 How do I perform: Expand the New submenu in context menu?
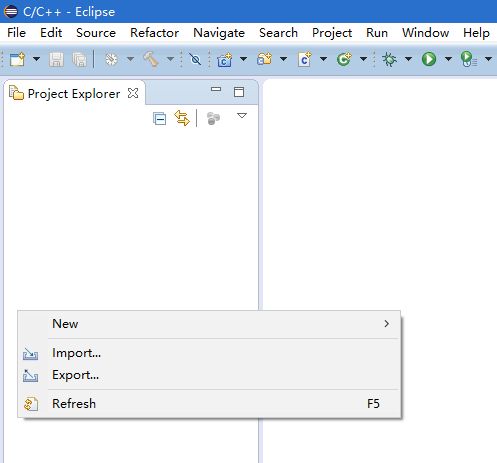point(209,324)
